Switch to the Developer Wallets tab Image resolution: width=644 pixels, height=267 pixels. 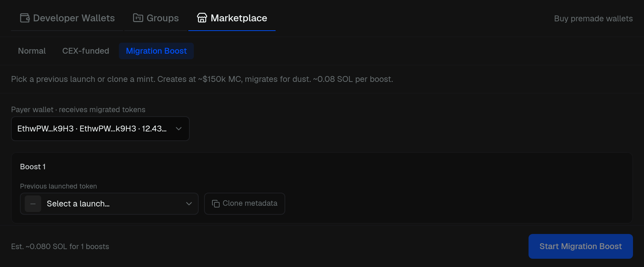[x=67, y=18]
